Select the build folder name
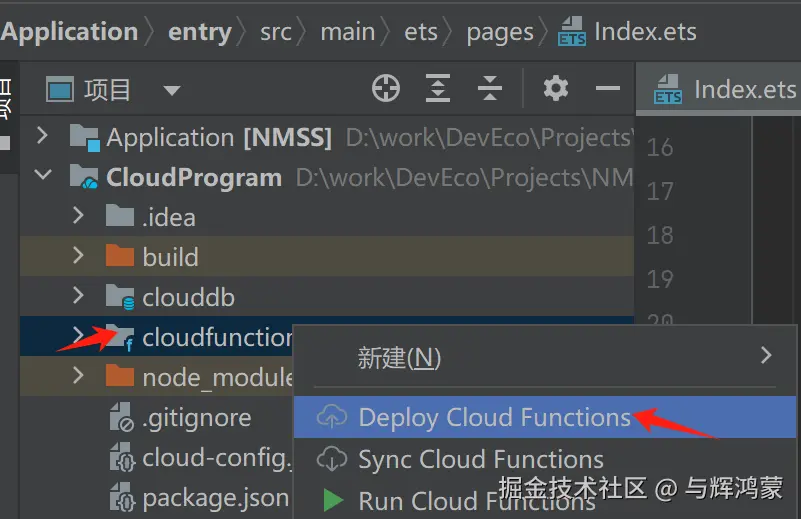The image size is (801, 519). click(x=170, y=256)
